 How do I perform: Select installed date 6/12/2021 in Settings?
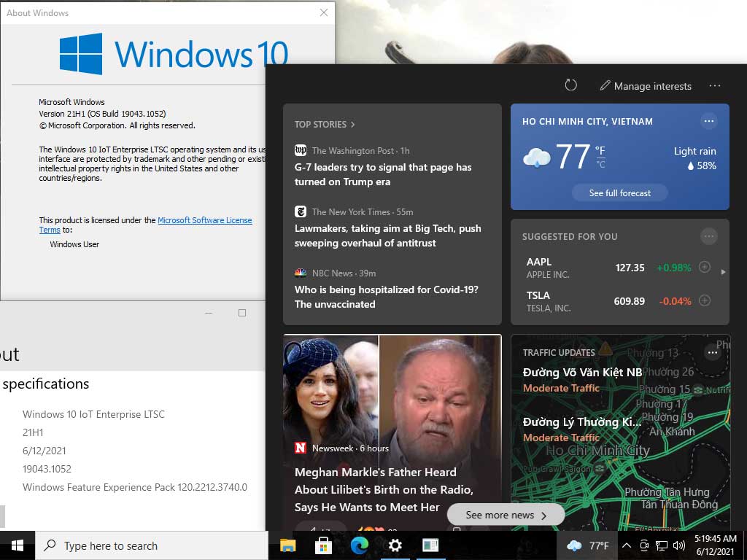click(44, 451)
